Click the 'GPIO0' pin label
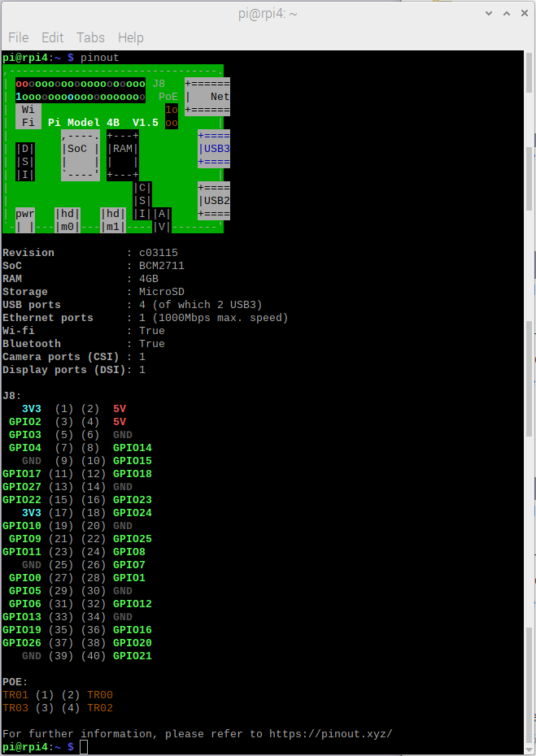This screenshot has width=536, height=756. [x=25, y=578]
